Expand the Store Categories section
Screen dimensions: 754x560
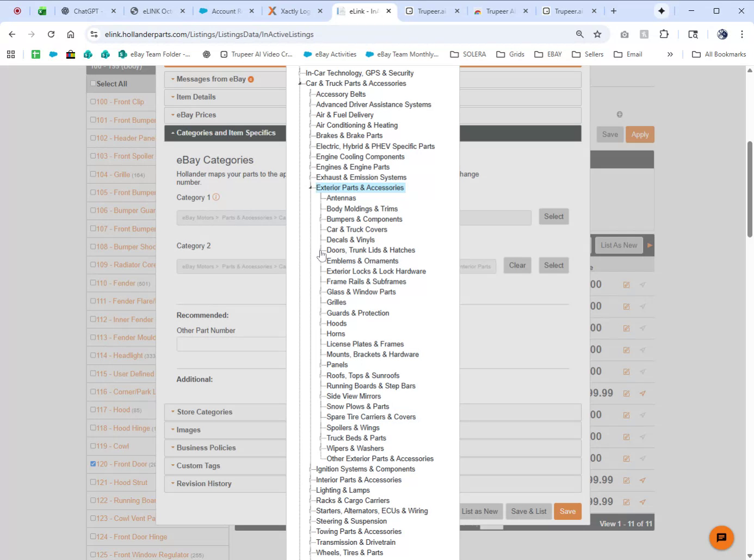(225, 412)
